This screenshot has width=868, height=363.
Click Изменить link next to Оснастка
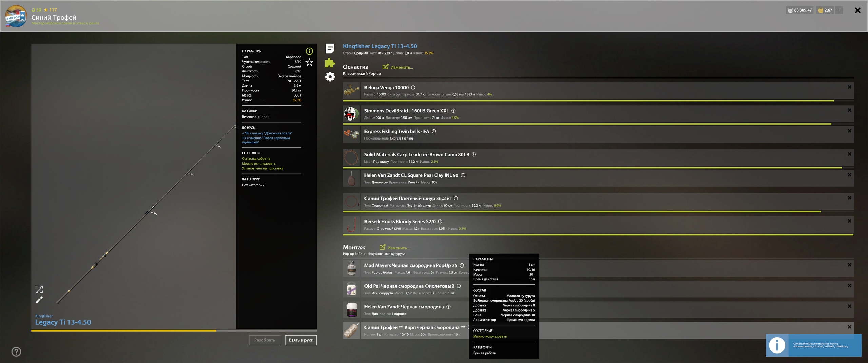coord(398,67)
